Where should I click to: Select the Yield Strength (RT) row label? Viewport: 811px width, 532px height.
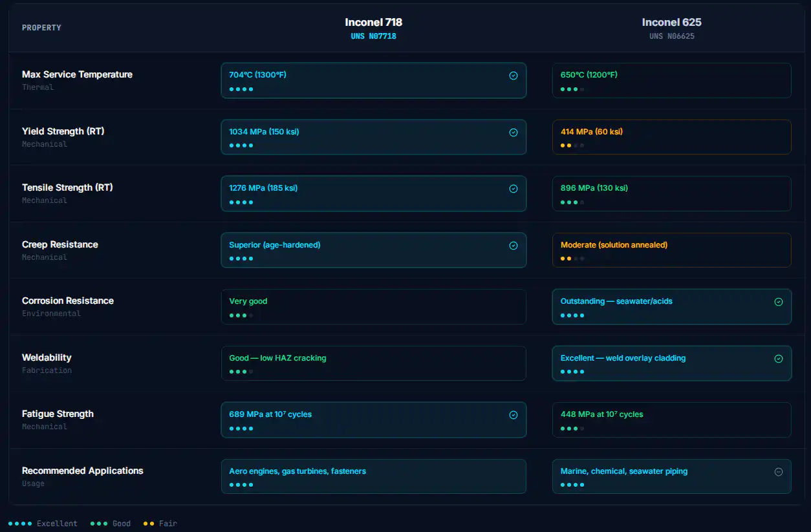pyautogui.click(x=63, y=131)
